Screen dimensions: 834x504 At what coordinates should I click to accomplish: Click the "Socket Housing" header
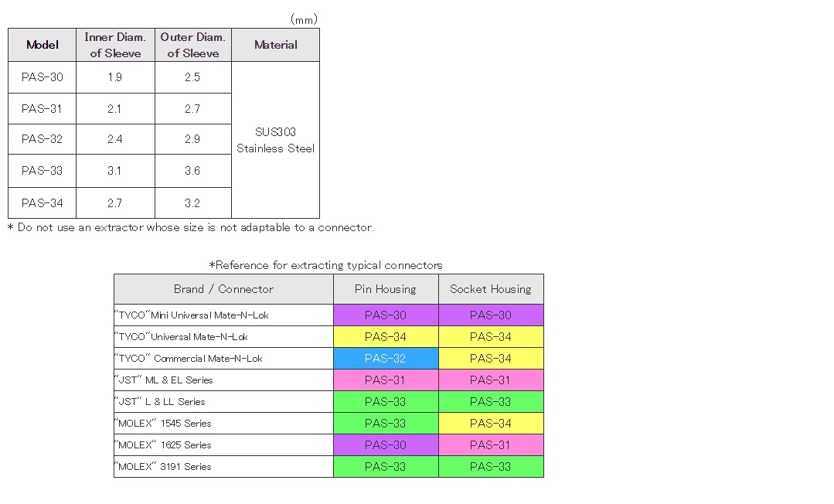pos(491,290)
